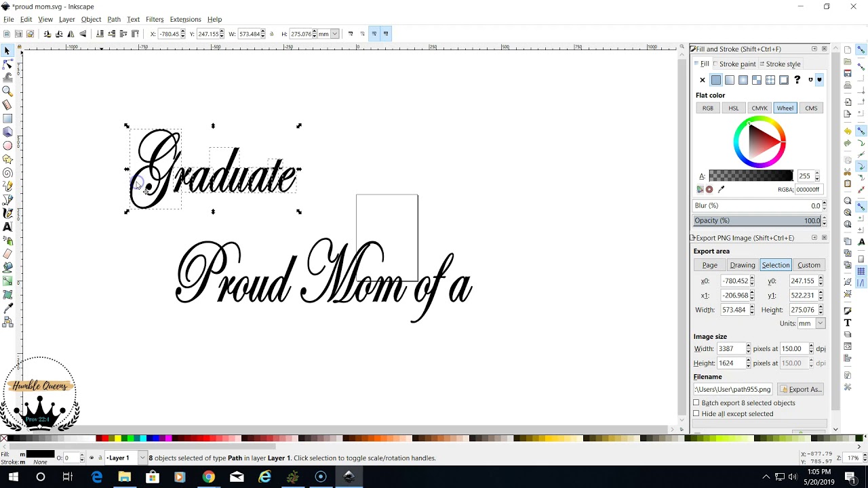The width and height of the screenshot is (868, 488).
Task: Click the Opacity (%) slider bar
Action: click(x=757, y=221)
